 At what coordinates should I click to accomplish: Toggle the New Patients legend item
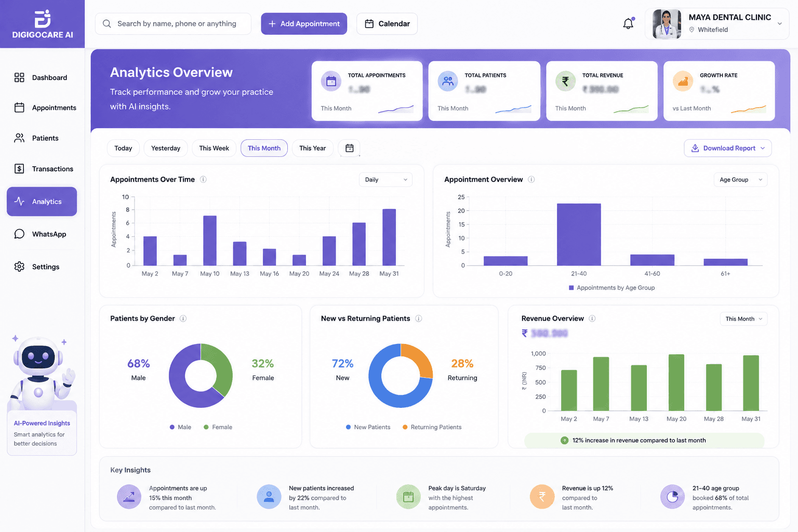(368, 427)
